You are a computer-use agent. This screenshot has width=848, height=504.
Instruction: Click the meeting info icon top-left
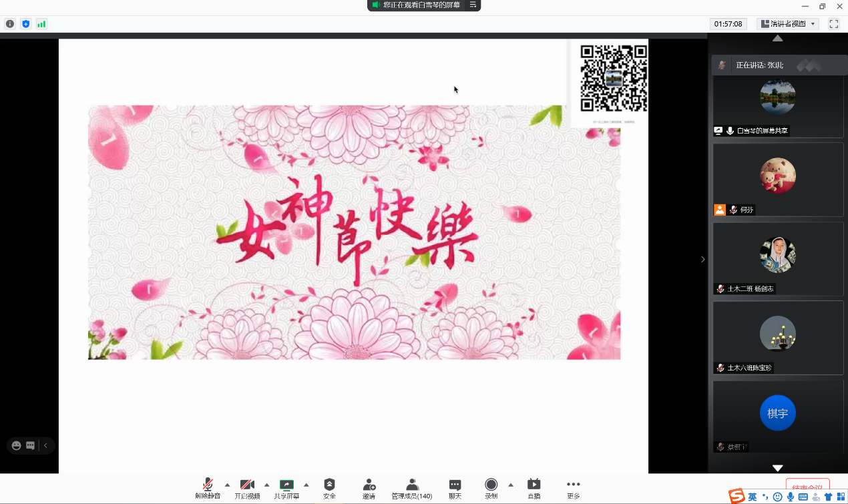tap(10, 24)
